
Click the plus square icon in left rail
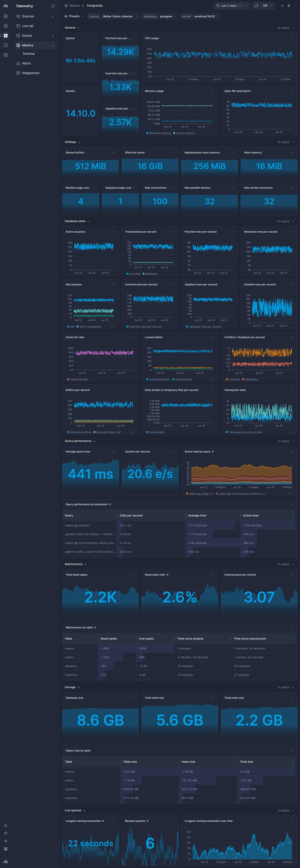point(6,16)
